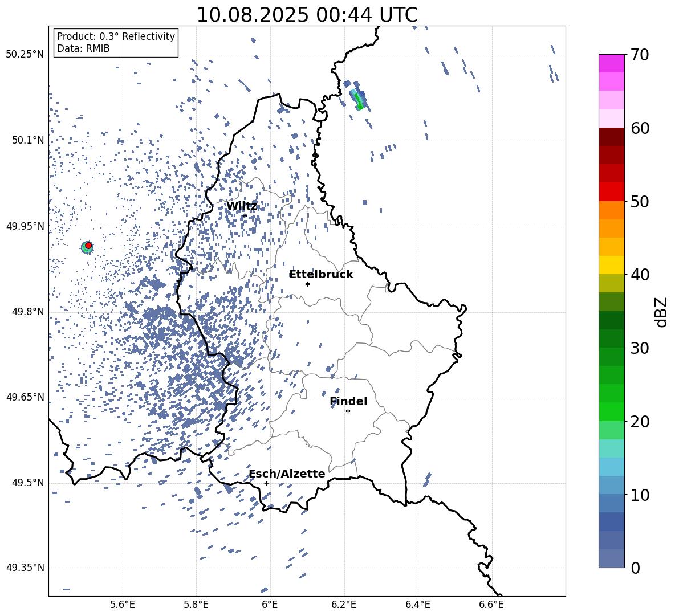Viewport: 675px width, 616px height.
Task: Click the 'Findel' label
Action: [348, 401]
